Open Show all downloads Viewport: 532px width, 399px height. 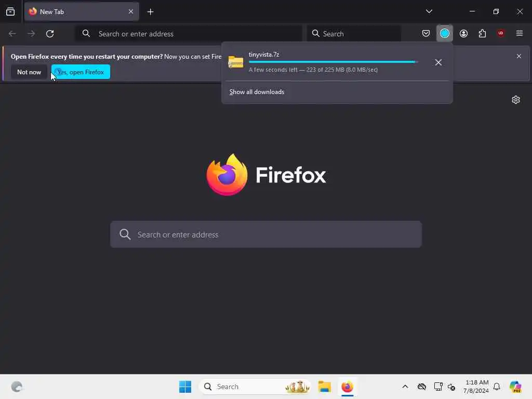(x=257, y=92)
